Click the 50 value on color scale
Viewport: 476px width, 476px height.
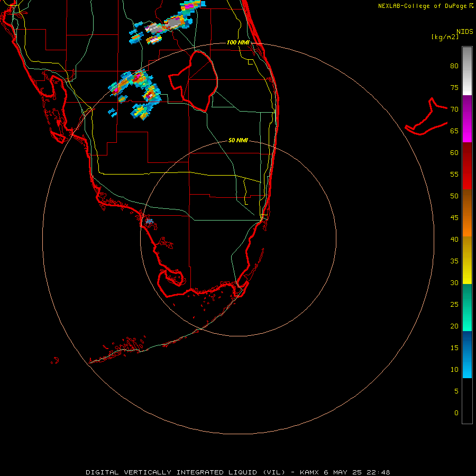(454, 196)
